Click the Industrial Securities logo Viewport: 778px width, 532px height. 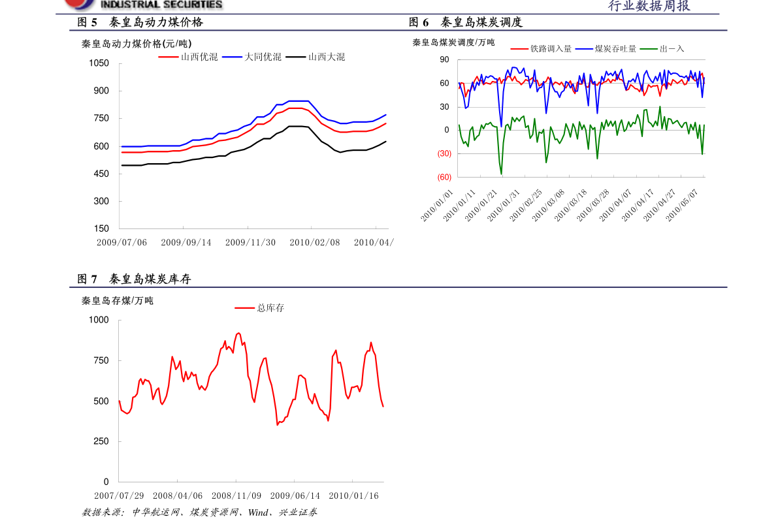[x=144, y=5]
